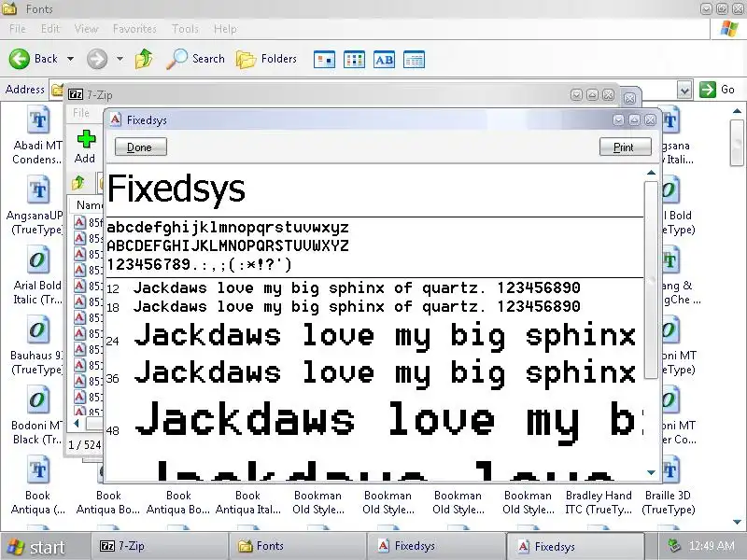Click the Fixedsys viewer vertical scrollbar thumb
This screenshot has width=747, height=560.
pos(651,279)
